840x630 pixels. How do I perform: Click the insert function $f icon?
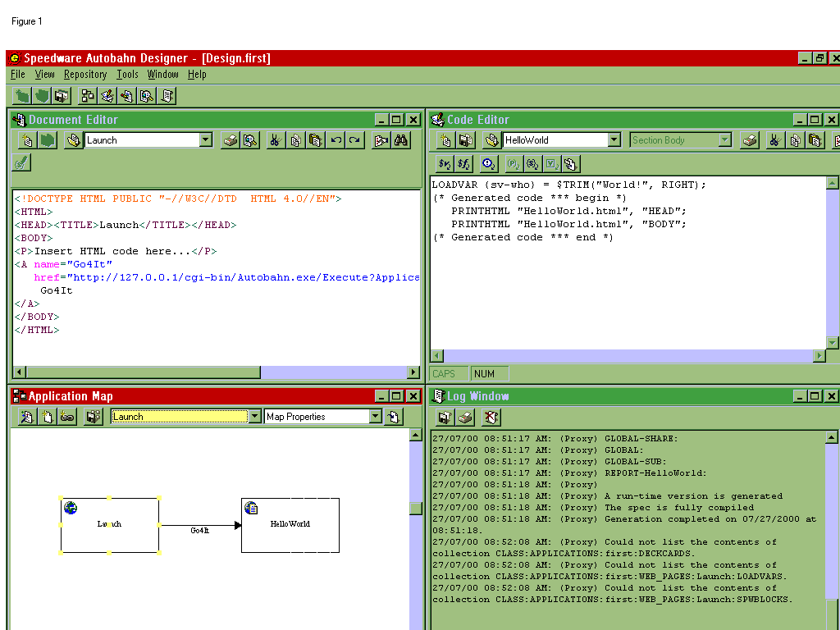coord(464,164)
